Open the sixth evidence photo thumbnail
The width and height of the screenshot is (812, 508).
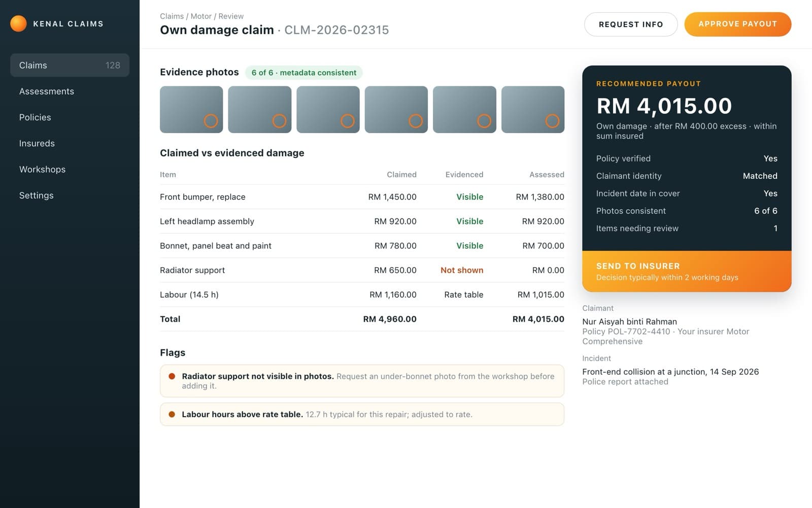tap(533, 109)
